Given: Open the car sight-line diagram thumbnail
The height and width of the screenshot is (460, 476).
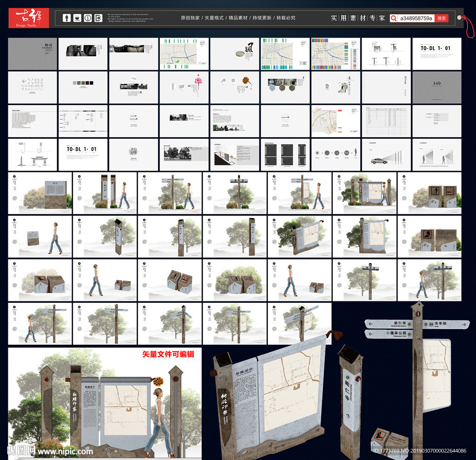Looking at the screenshot, I should 386,154.
